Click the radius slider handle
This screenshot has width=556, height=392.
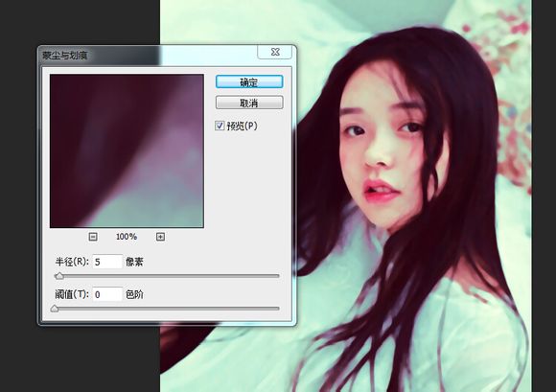[59, 276]
